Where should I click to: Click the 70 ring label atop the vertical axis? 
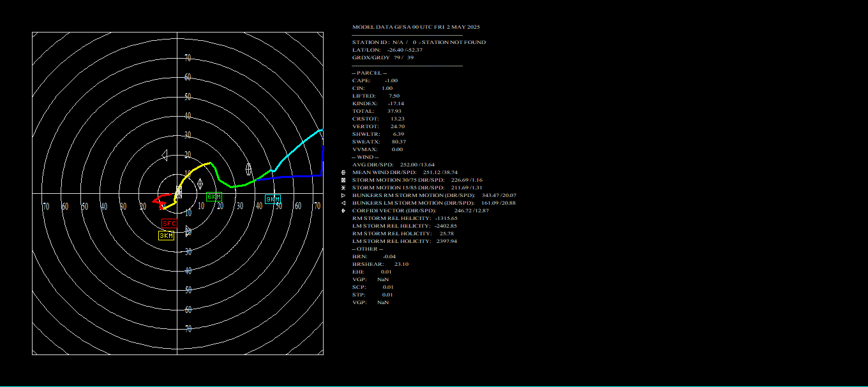coord(188,57)
